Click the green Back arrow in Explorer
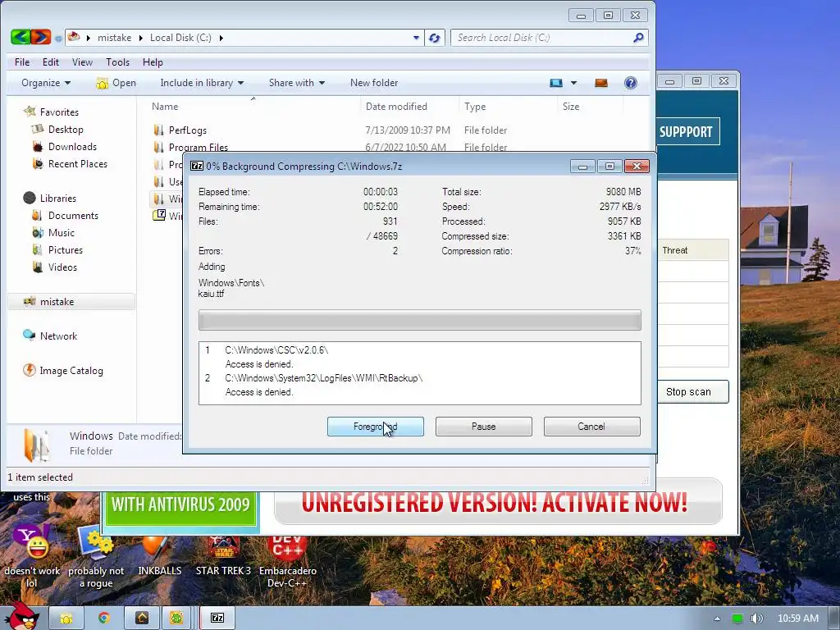Image resolution: width=840 pixels, height=630 pixels. (x=21, y=37)
